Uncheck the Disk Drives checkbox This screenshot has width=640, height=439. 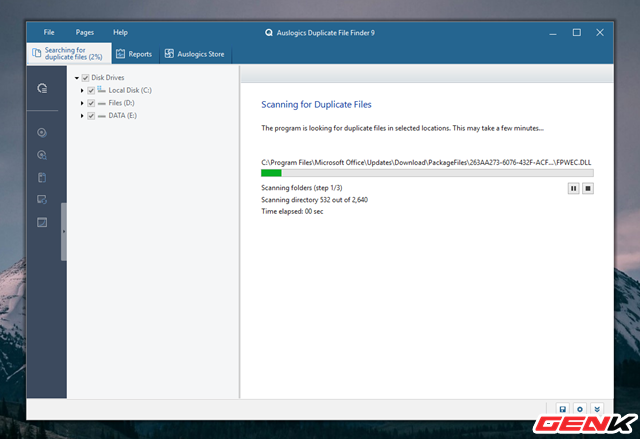point(85,78)
